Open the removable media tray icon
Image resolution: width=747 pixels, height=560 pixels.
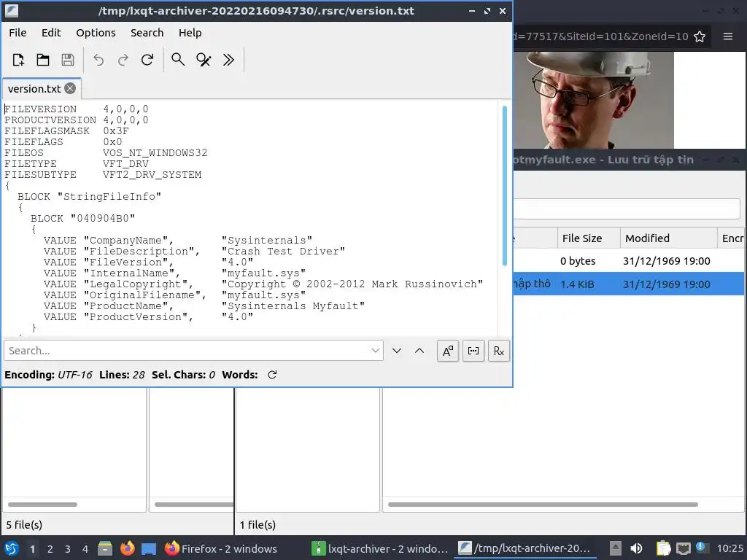615,548
